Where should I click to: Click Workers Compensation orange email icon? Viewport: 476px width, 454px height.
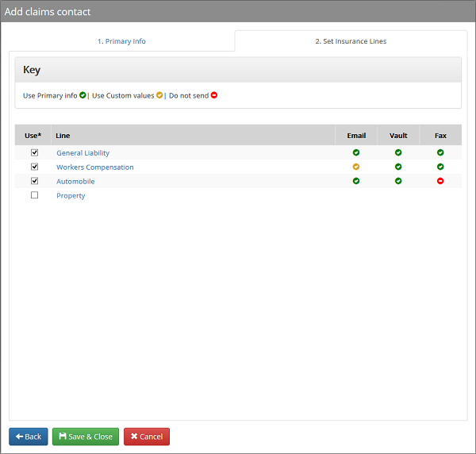pos(356,167)
